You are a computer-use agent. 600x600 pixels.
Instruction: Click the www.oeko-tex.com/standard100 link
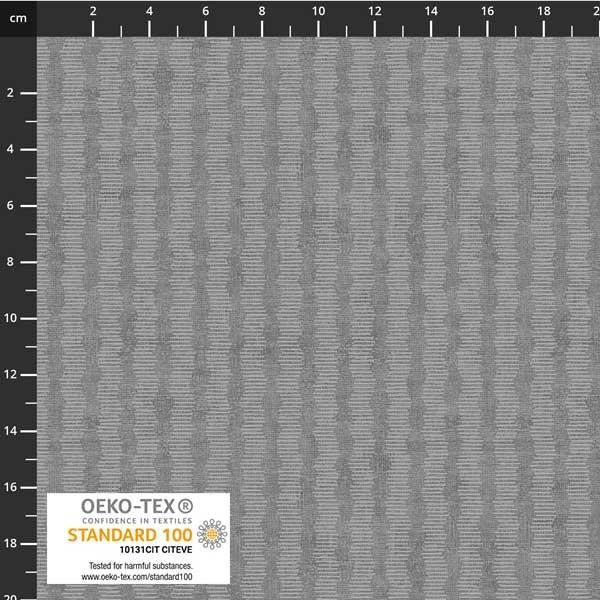pos(138,577)
